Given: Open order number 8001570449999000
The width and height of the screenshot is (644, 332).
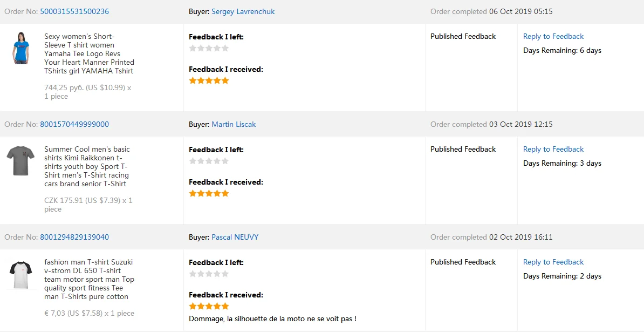Looking at the screenshot, I should coord(74,124).
